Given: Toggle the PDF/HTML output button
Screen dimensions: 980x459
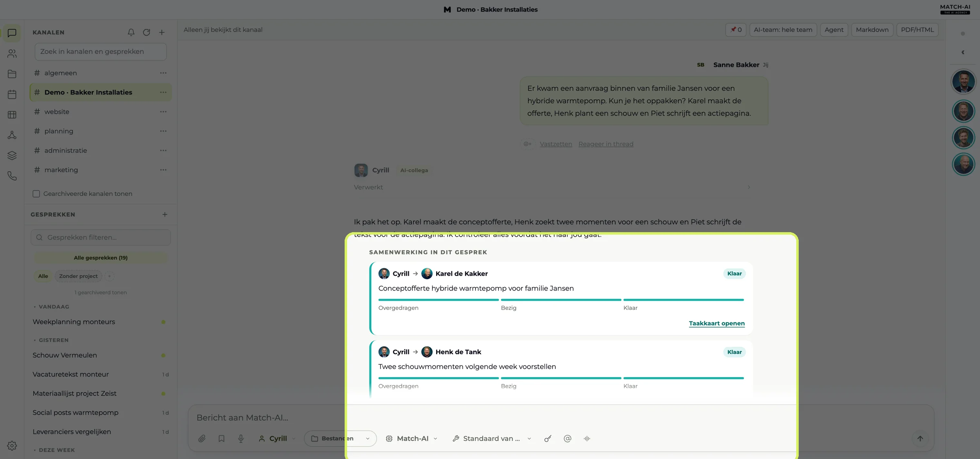Looking at the screenshot, I should point(917,30).
